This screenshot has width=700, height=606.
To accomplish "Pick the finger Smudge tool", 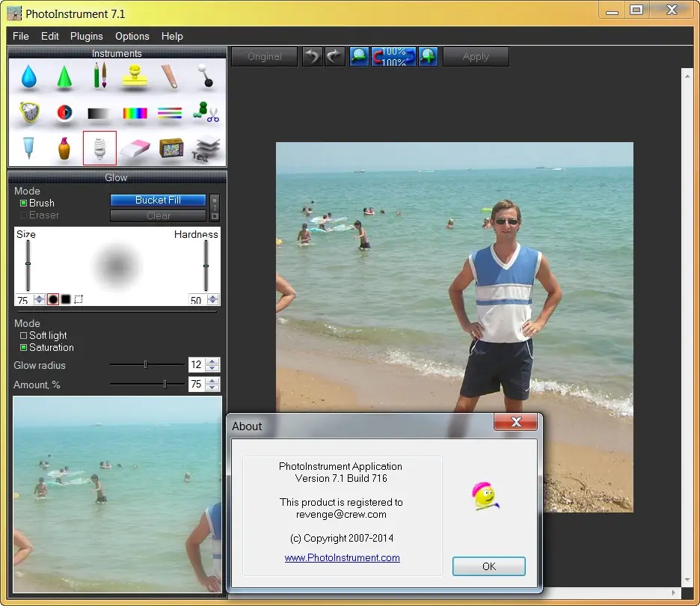I will point(170,76).
